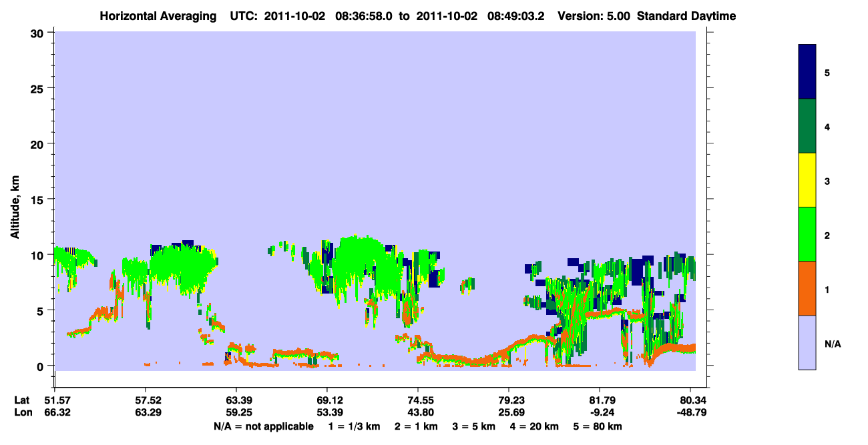Viewport: 868px width, 445px height.
Task: Click the orange 1 colorbar segment
Action: pos(807,288)
